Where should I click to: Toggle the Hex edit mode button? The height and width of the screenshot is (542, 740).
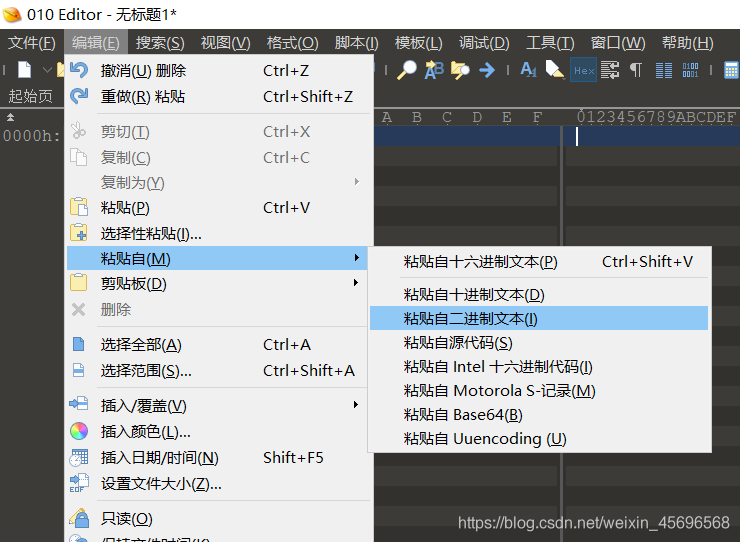click(x=583, y=70)
